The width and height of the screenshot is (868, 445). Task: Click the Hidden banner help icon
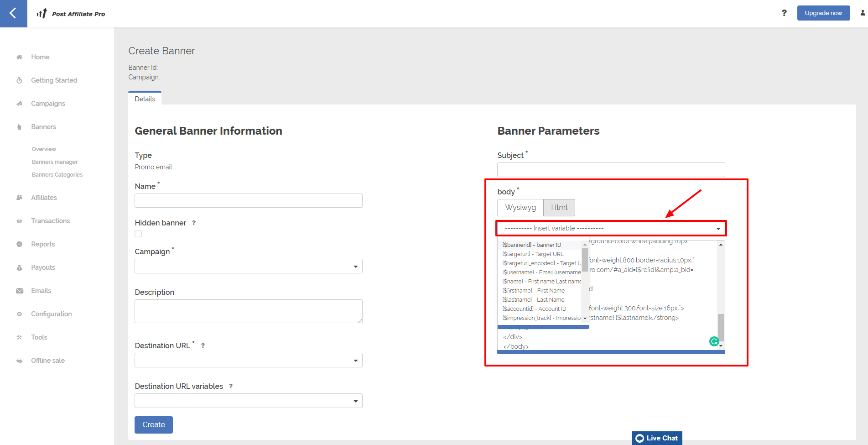194,223
